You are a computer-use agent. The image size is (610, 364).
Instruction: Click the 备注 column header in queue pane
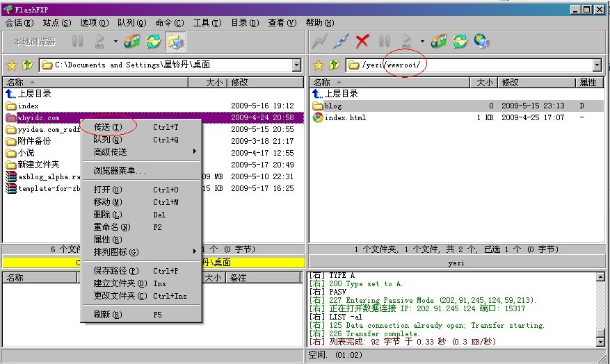pos(264,278)
